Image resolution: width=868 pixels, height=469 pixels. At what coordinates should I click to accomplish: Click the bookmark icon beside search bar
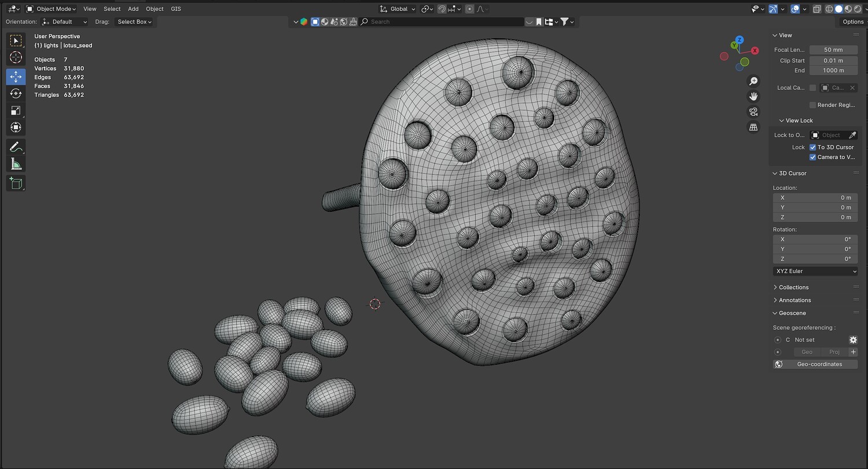[539, 22]
